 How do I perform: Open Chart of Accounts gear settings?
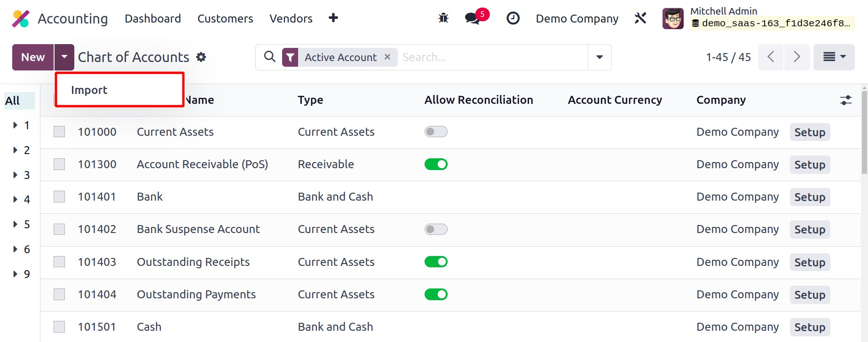point(201,57)
